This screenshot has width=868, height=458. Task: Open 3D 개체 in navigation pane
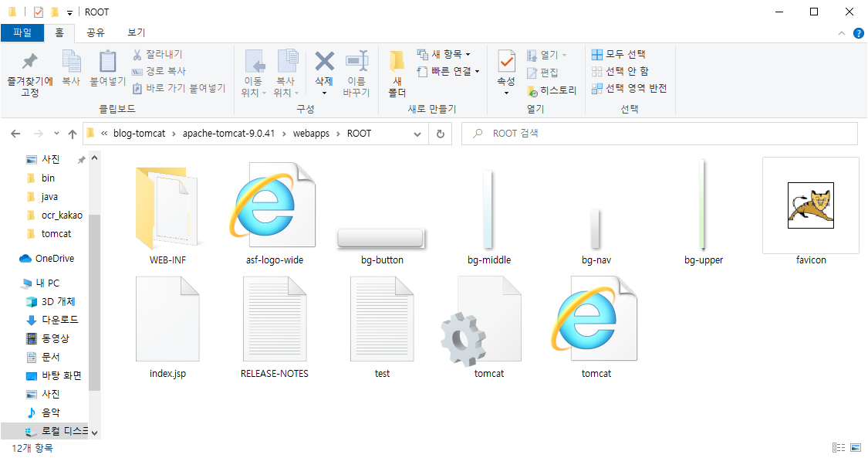point(52,302)
